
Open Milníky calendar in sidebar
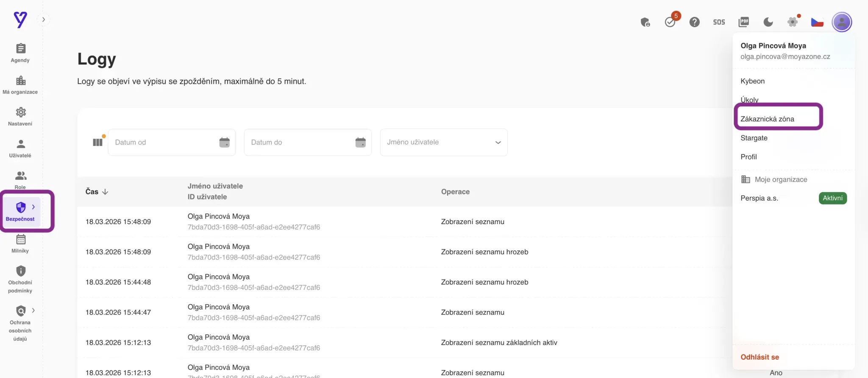(x=20, y=244)
